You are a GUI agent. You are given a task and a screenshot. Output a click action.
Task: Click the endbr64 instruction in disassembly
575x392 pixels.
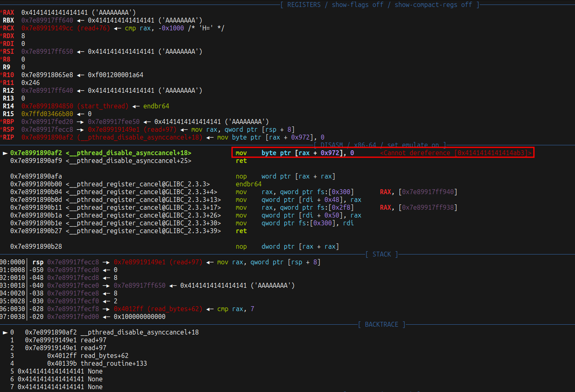point(248,184)
